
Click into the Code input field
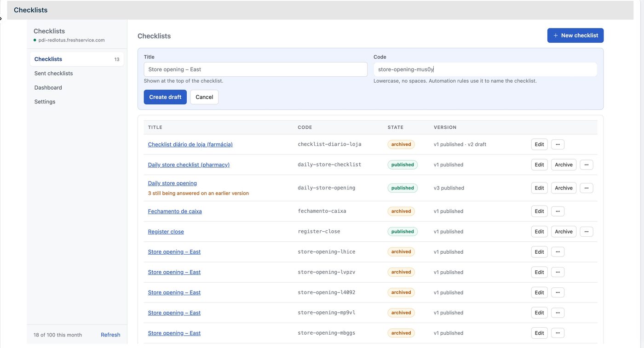point(485,69)
